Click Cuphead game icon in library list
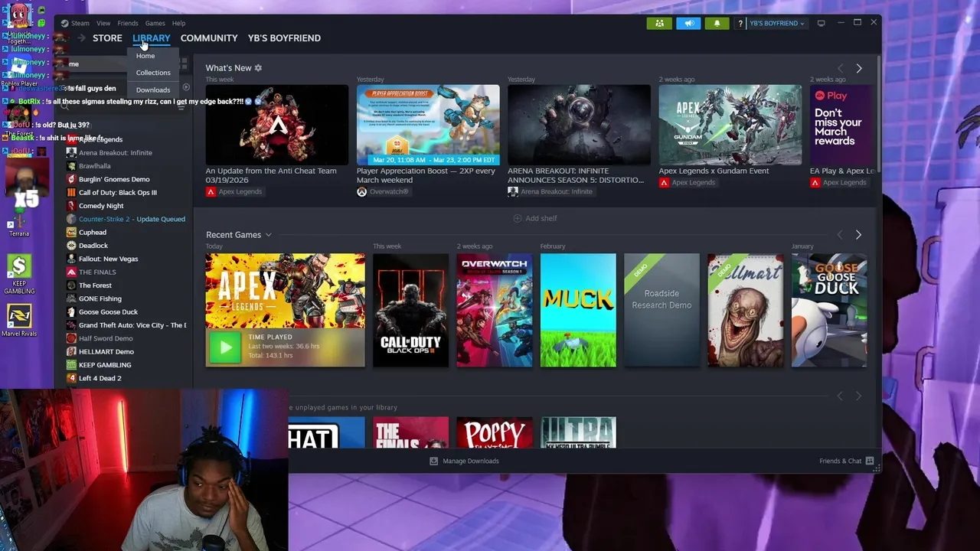The image size is (980, 551). [71, 232]
